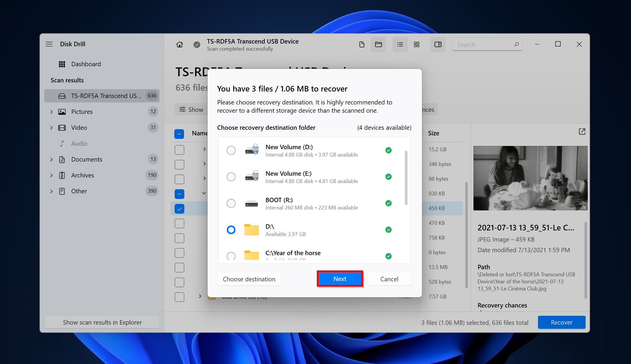Image resolution: width=631 pixels, height=364 pixels.
Task: Click Show scan results in Explorer
Action: [102, 323]
